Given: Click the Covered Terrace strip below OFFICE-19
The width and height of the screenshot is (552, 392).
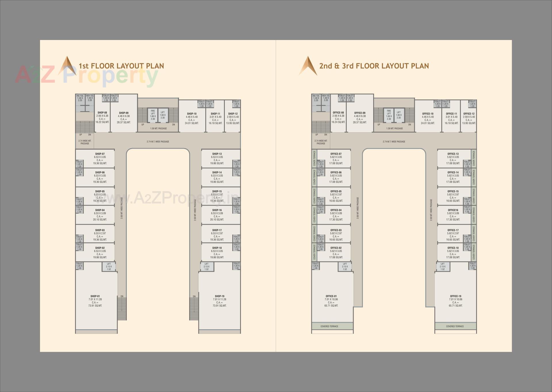Looking at the screenshot, I should pyautogui.click(x=455, y=326).
